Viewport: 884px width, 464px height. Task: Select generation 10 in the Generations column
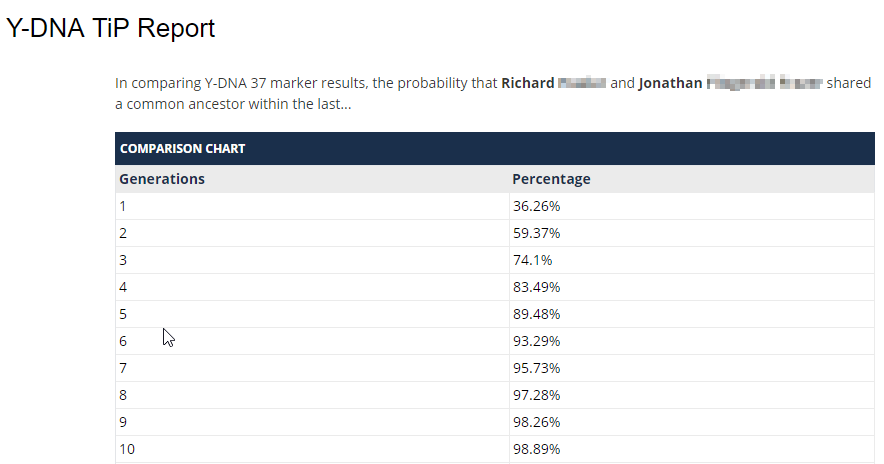[x=127, y=449]
